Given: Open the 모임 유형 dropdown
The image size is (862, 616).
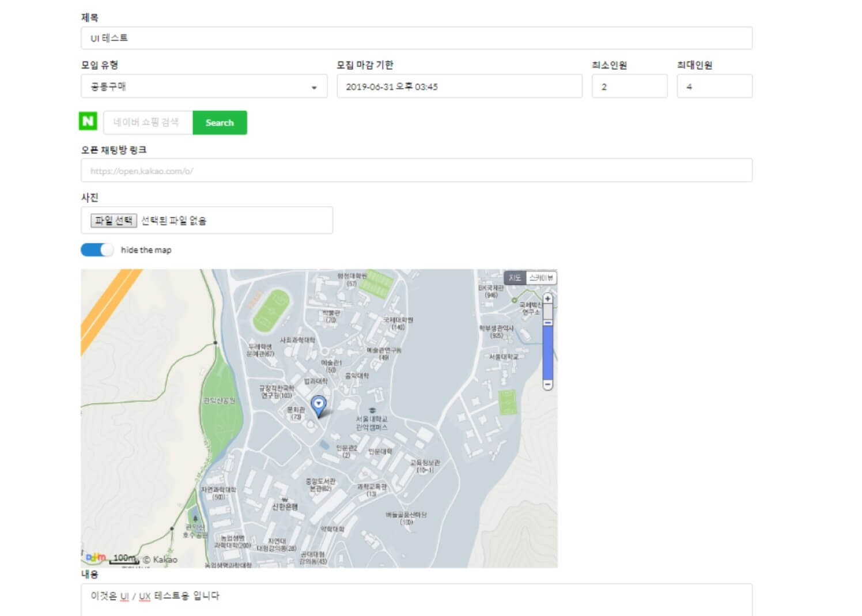Looking at the screenshot, I should pyautogui.click(x=203, y=86).
